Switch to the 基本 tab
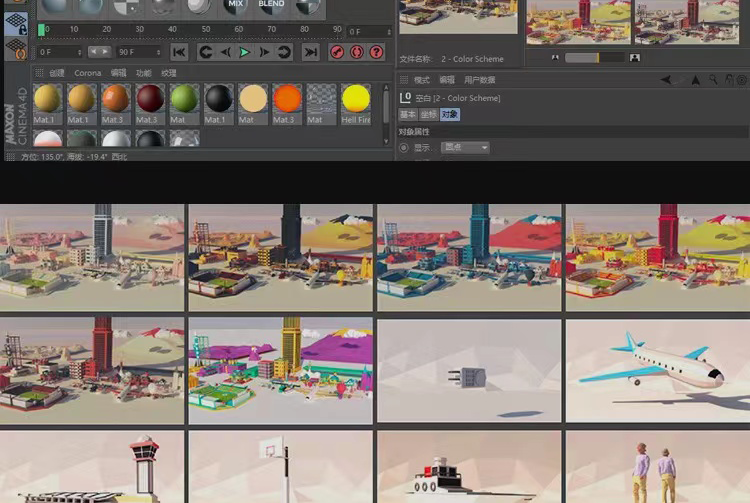Viewport: 750px width, 503px height. click(x=408, y=115)
